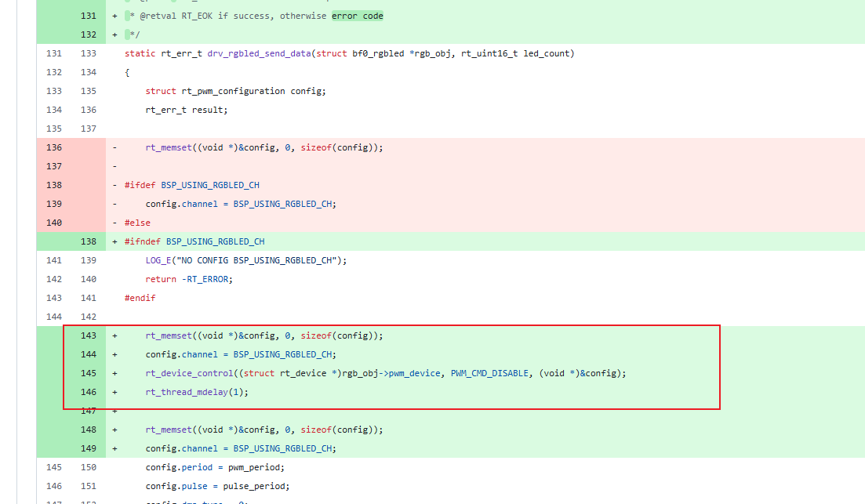This screenshot has width=865, height=504.
Task: Click the LOG_E "NO CONFIG" statement
Action: click(245, 260)
